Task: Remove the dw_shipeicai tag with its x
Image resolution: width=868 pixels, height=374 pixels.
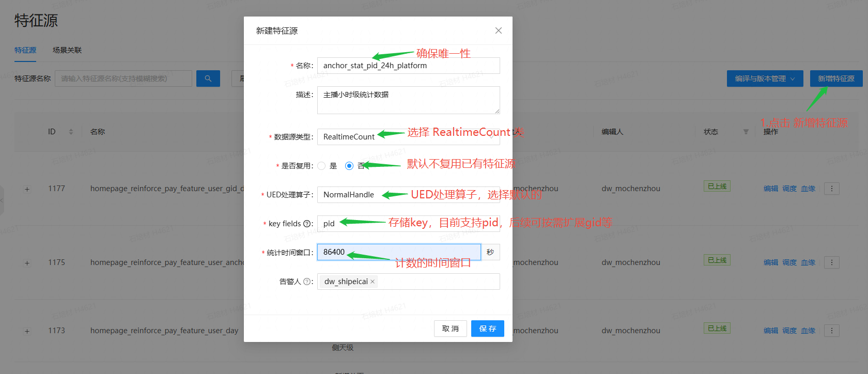Action: point(373,282)
